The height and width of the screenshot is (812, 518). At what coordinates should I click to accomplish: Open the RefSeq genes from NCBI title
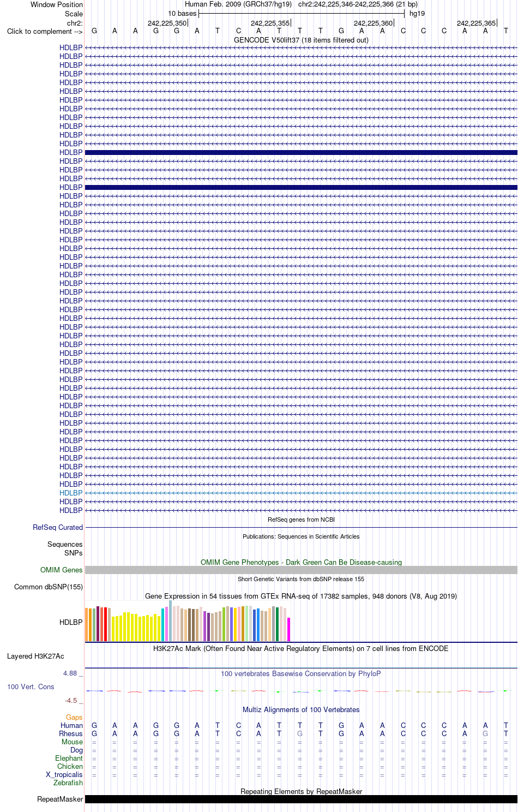click(x=301, y=520)
